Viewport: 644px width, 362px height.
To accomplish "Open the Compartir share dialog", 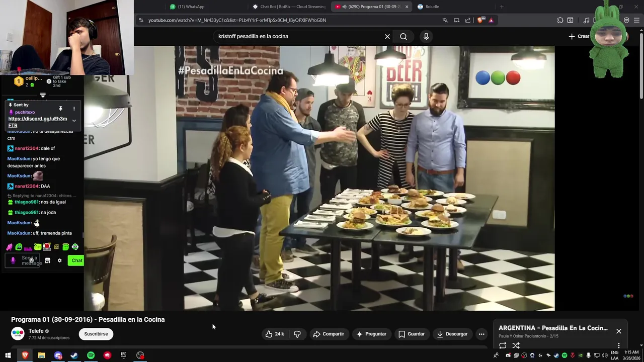I will click(x=329, y=334).
